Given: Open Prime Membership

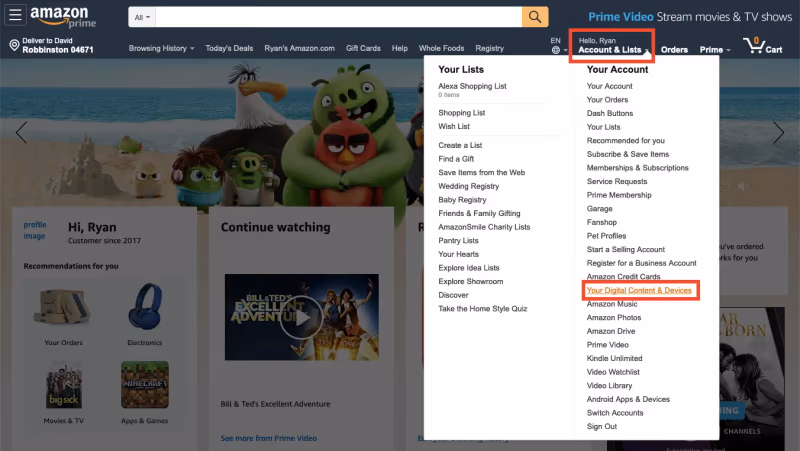Looking at the screenshot, I should point(619,195).
